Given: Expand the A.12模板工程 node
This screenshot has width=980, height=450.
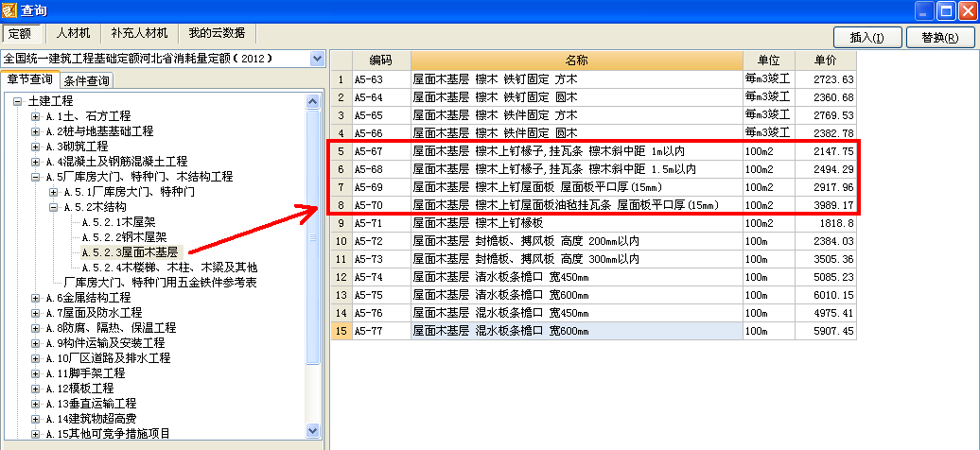Looking at the screenshot, I should 35,389.
